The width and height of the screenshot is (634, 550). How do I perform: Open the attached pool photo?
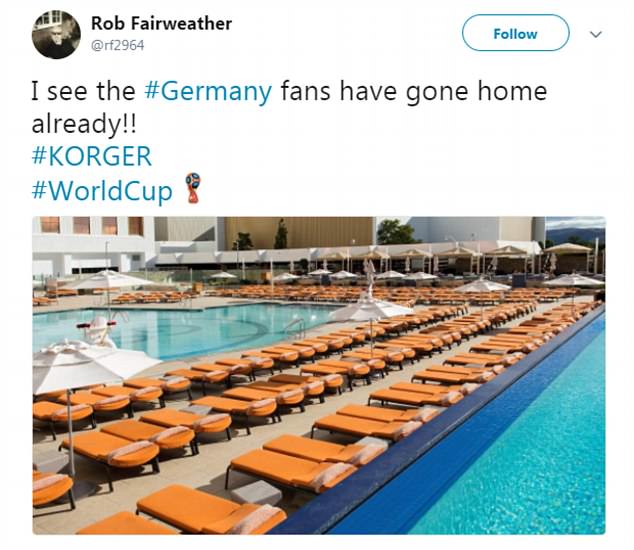pyautogui.click(x=319, y=375)
